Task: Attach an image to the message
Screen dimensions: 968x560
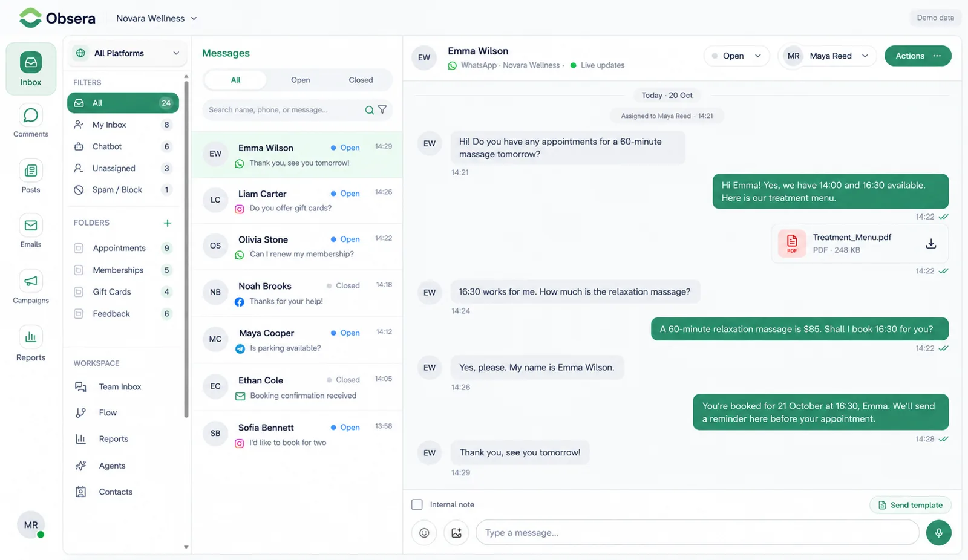Action: (x=456, y=533)
